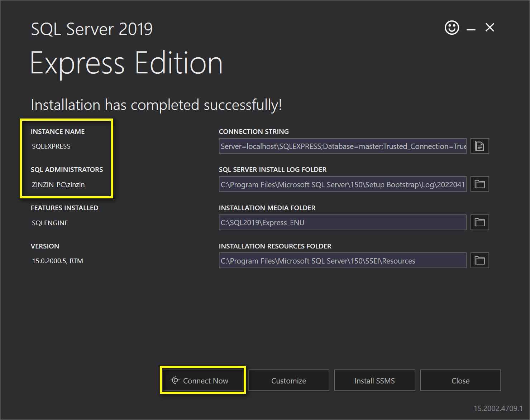Select the ZINZIN-PC\zinzin administrator text
Viewport: 530px width, 420px height.
pyautogui.click(x=58, y=185)
